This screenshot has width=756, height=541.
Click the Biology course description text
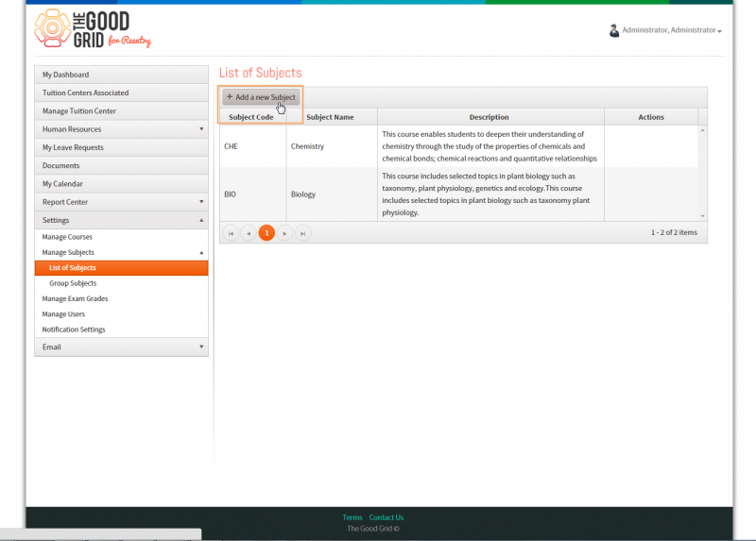click(486, 194)
